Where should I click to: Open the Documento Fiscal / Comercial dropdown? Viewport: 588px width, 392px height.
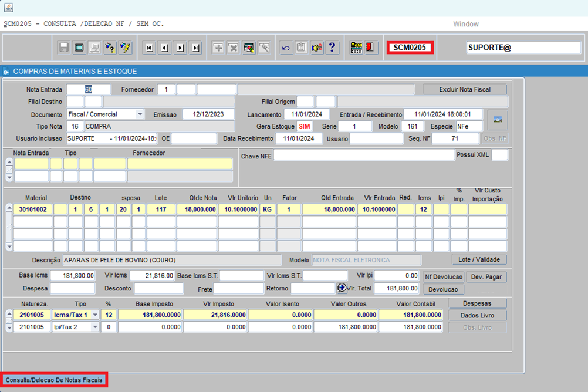[140, 114]
